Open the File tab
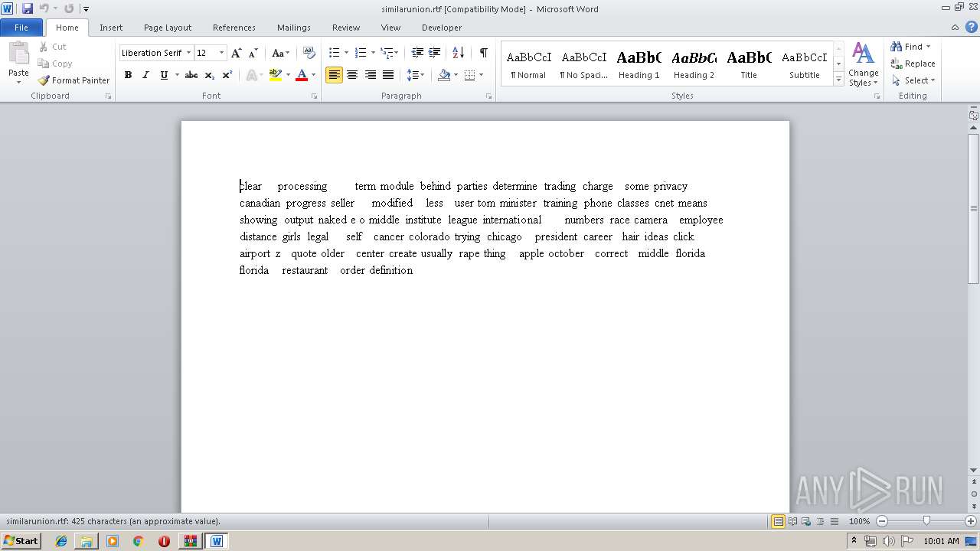Image resolution: width=980 pixels, height=551 pixels. coord(21,28)
